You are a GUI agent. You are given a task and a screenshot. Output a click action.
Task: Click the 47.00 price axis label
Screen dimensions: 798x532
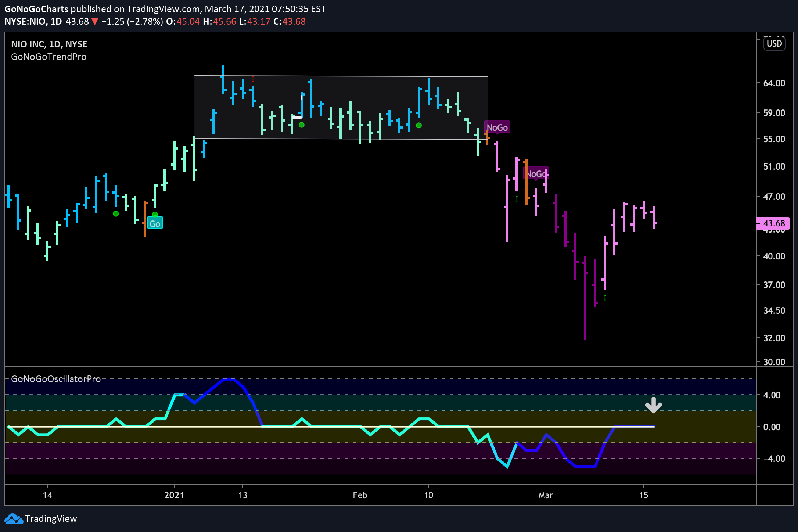coord(774,197)
